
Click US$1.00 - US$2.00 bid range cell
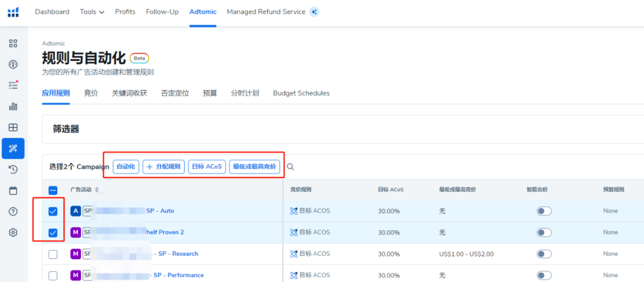466,254
